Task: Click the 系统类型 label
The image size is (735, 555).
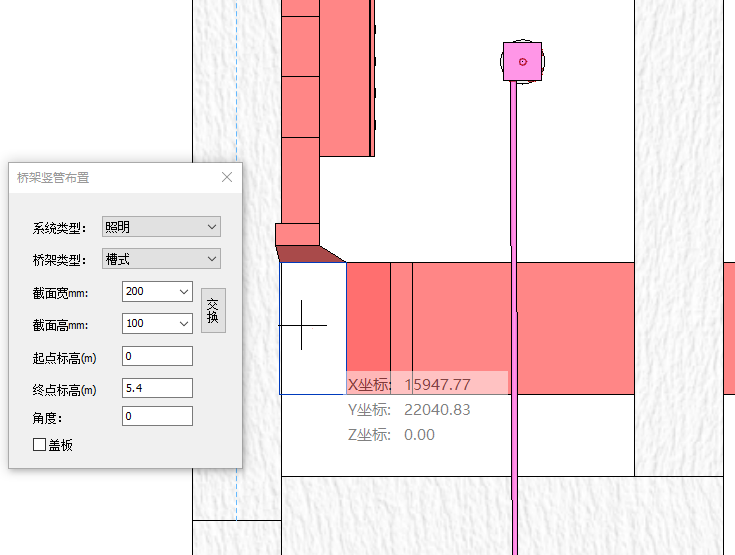Action: click(59, 228)
